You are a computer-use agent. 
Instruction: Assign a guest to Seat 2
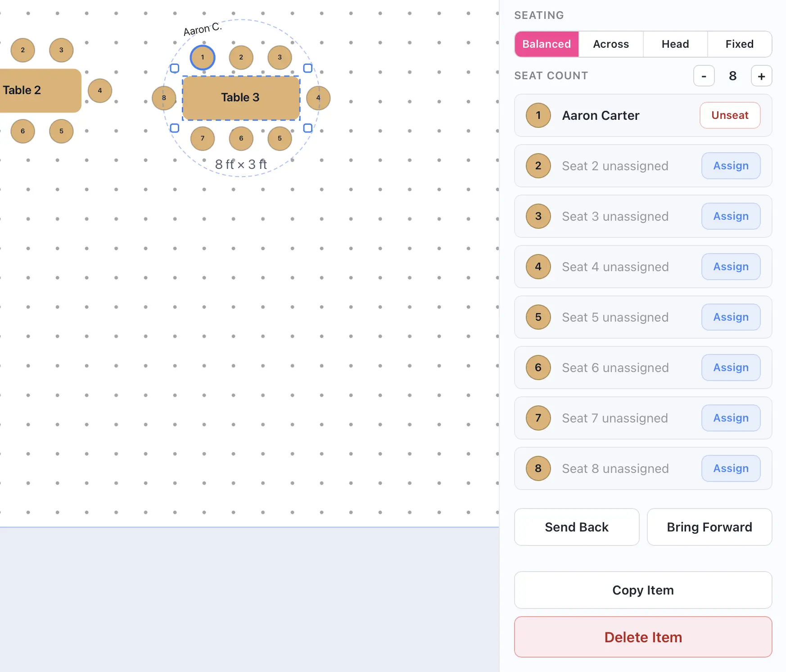coord(730,165)
